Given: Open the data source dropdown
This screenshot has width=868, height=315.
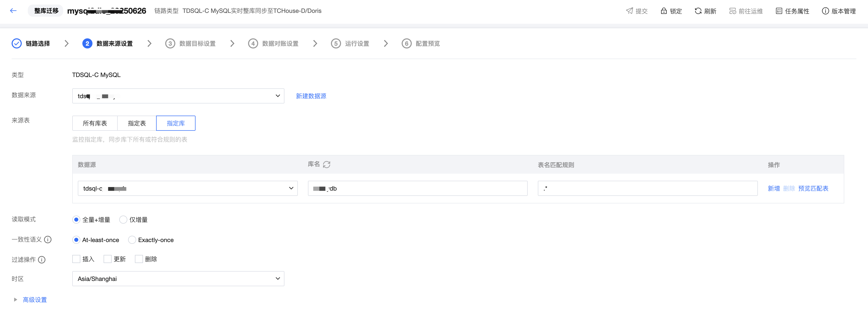Looking at the screenshot, I should click(x=178, y=96).
